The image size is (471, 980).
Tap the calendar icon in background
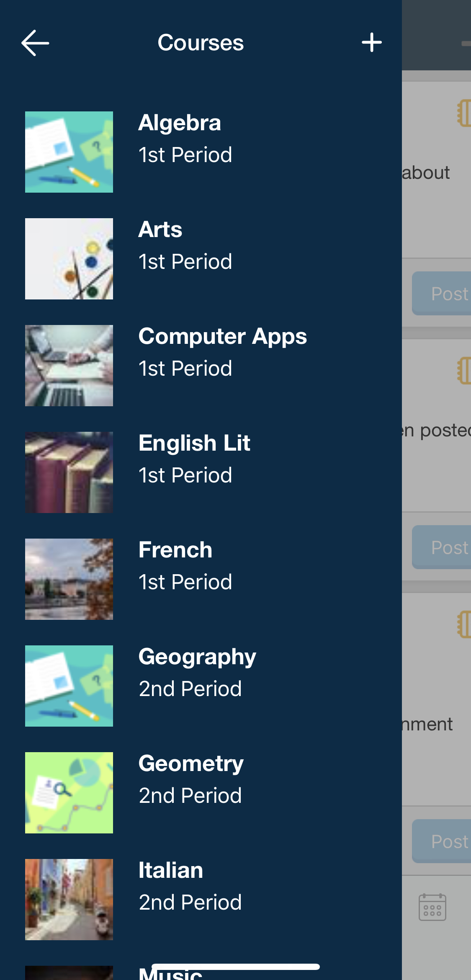pyautogui.click(x=432, y=908)
